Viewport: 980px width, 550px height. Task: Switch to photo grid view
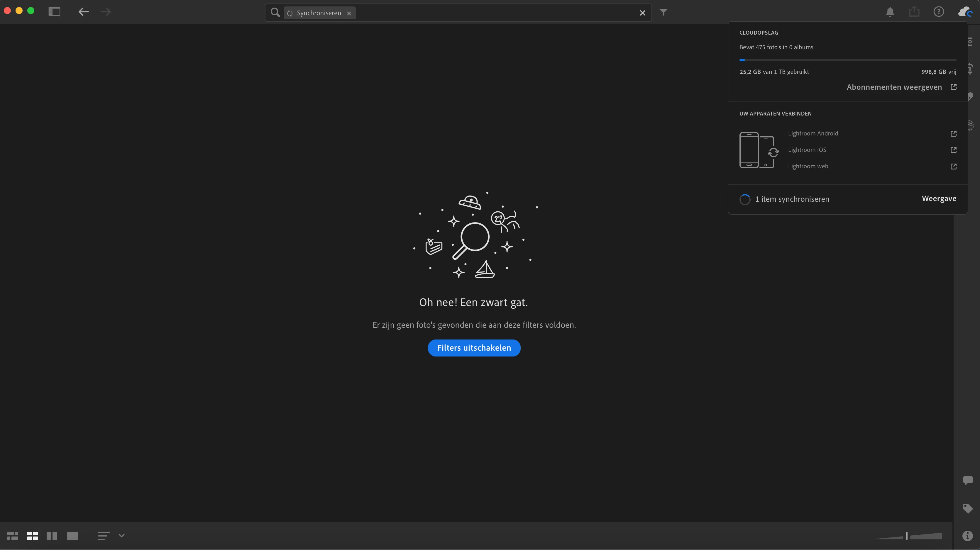(13, 536)
